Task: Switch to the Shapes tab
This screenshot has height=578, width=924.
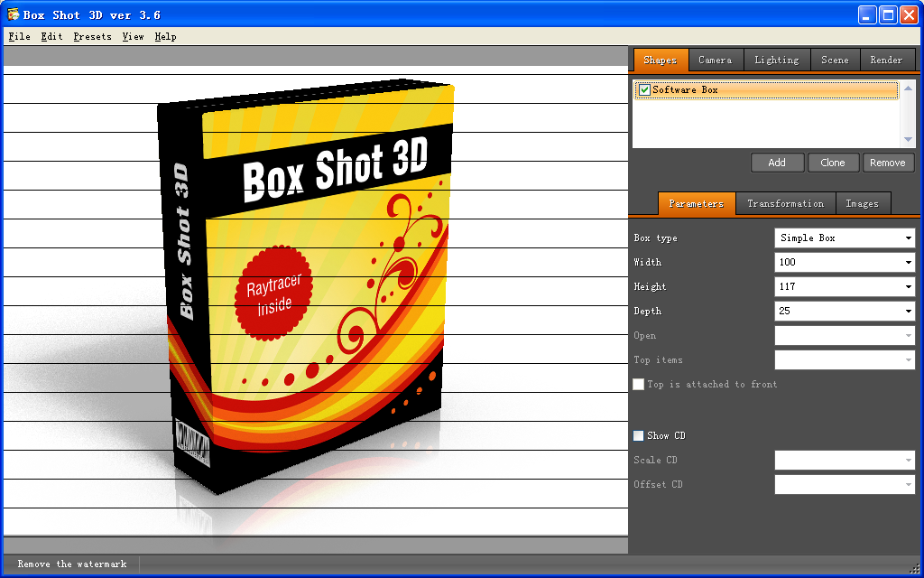Action: (661, 61)
